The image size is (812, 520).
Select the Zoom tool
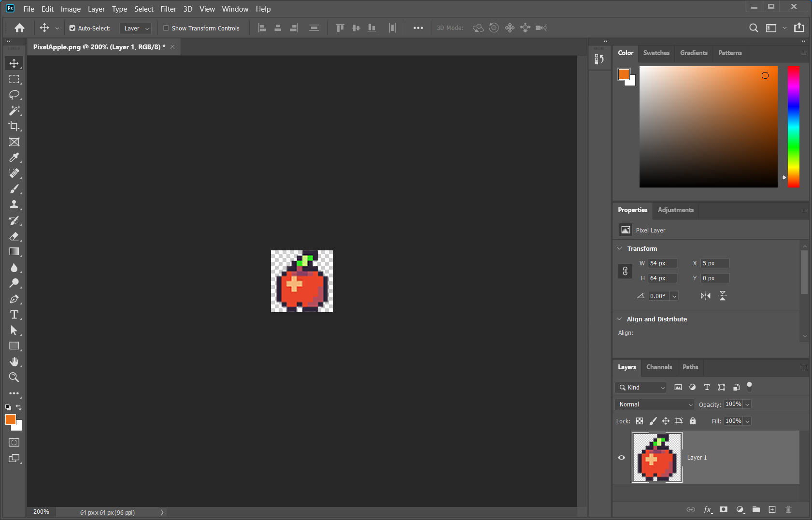coord(14,377)
